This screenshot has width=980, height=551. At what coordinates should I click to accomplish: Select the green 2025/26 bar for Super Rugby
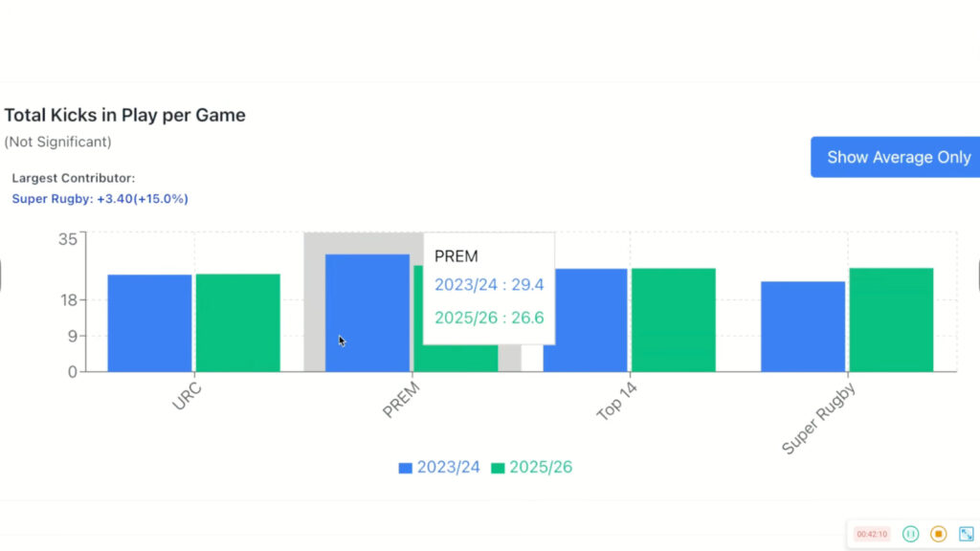[891, 320]
